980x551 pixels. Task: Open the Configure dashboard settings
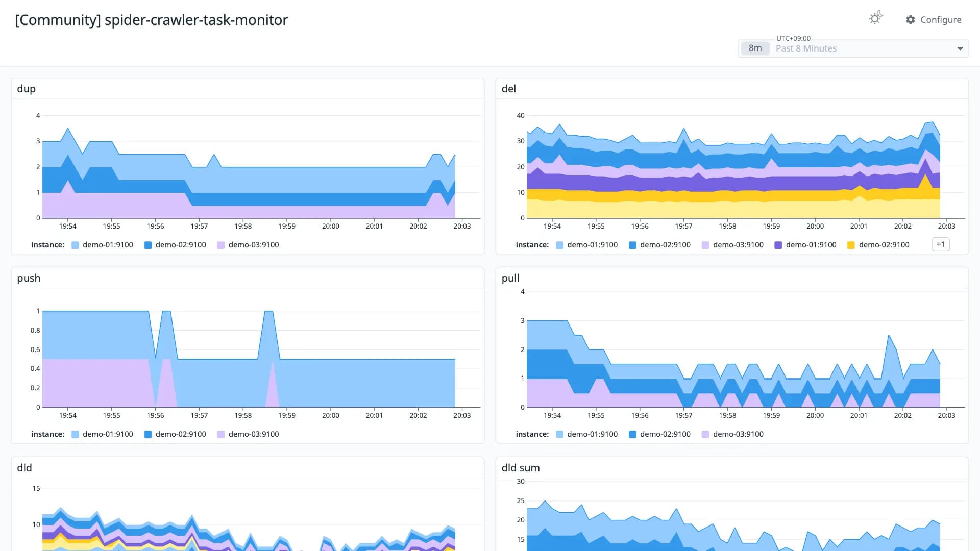click(x=934, y=20)
